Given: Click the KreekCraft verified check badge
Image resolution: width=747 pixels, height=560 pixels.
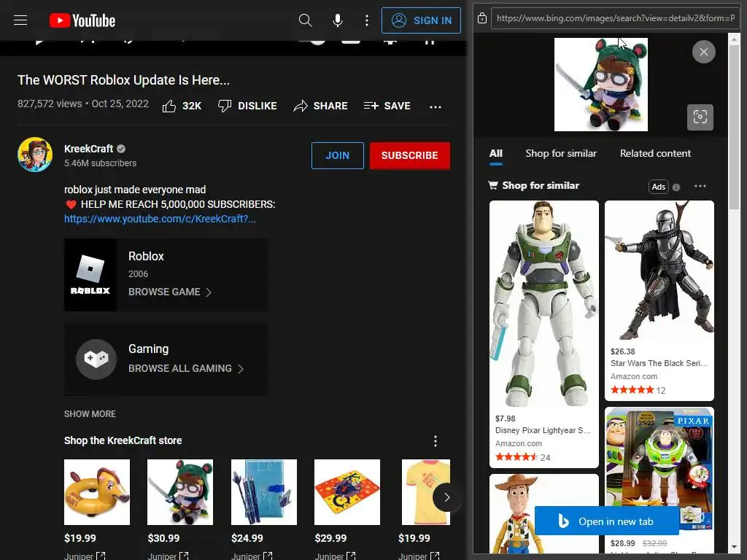Looking at the screenshot, I should (121, 149).
